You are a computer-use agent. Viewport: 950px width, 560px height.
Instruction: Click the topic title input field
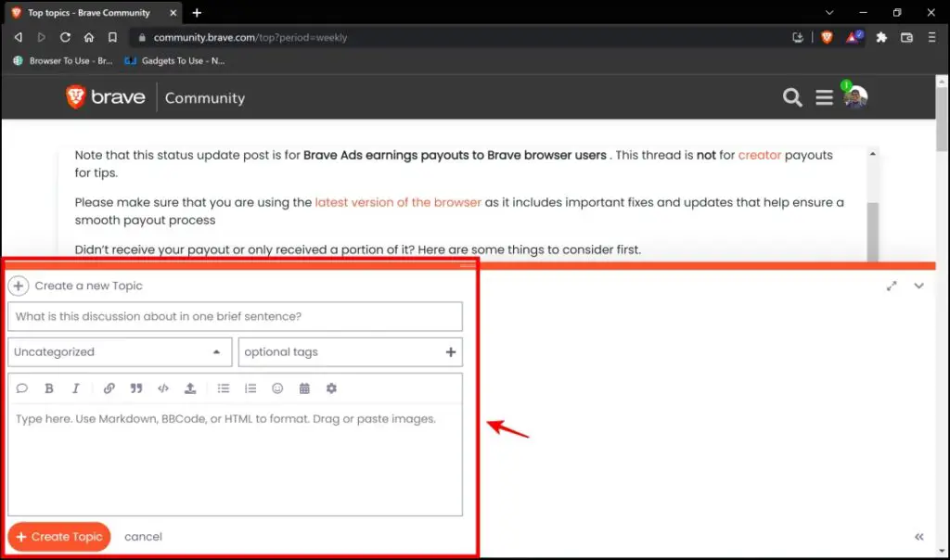tap(235, 316)
